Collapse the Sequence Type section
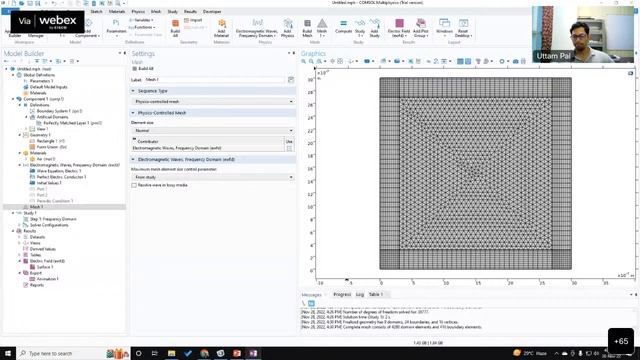Viewport: 640px width, 360px height. 133,91
